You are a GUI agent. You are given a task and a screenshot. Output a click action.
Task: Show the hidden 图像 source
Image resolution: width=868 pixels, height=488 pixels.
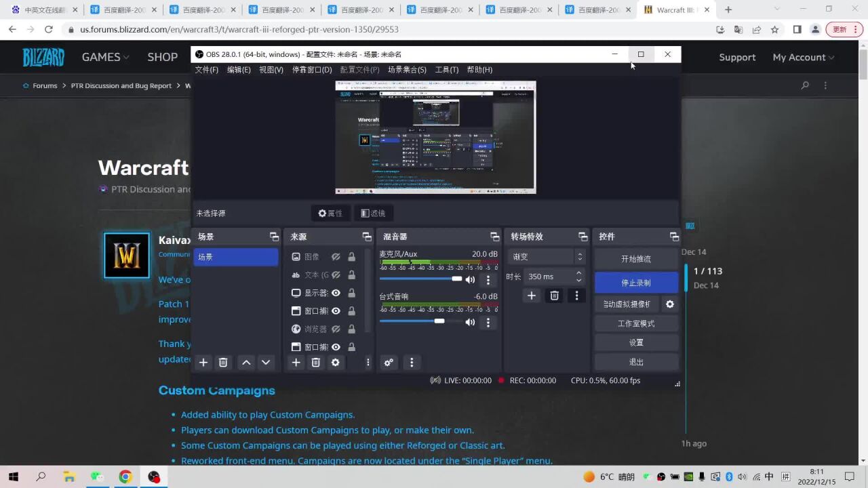click(336, 257)
